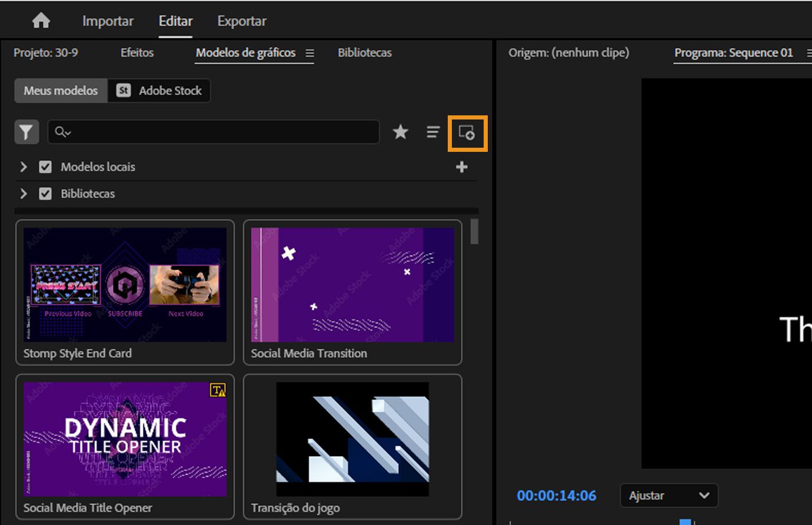Click the templates list vertical scrollbar

(x=474, y=232)
